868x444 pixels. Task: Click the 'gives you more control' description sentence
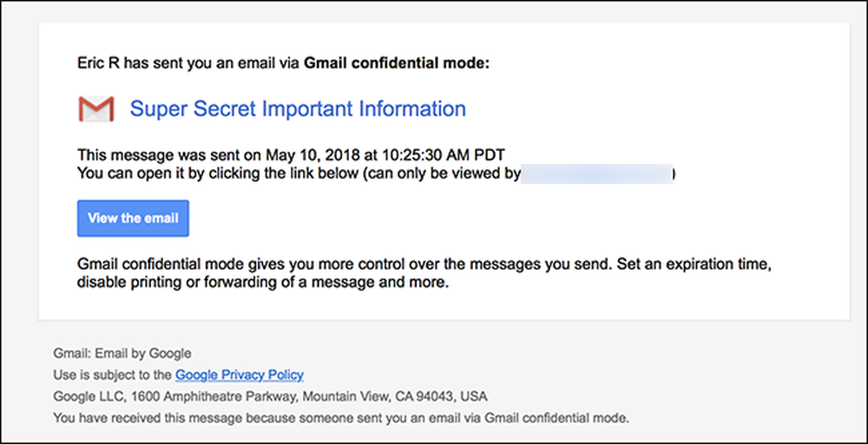345,264
